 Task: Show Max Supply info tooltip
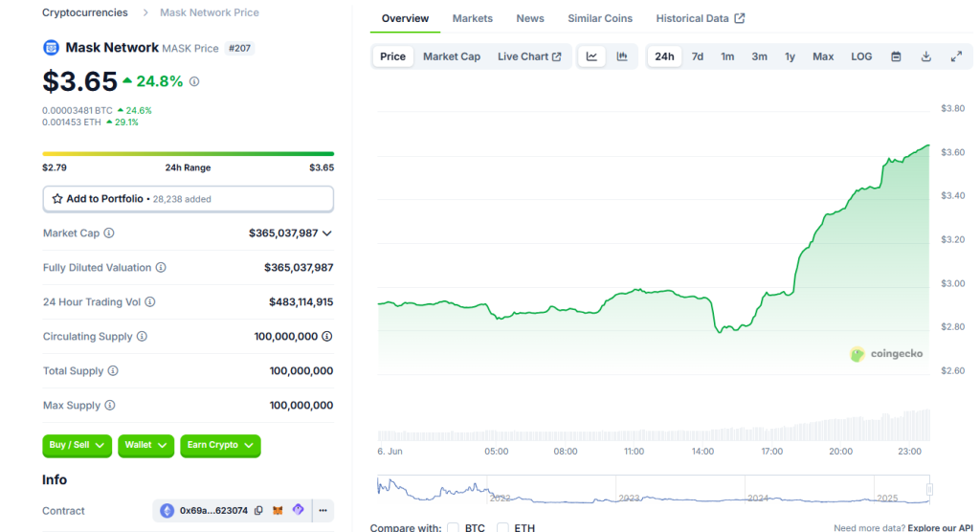tap(110, 405)
